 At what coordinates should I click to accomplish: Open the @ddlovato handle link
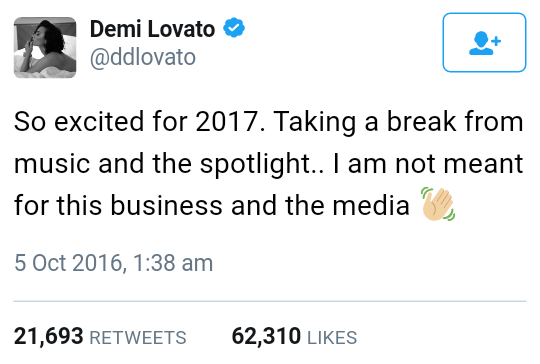143,57
